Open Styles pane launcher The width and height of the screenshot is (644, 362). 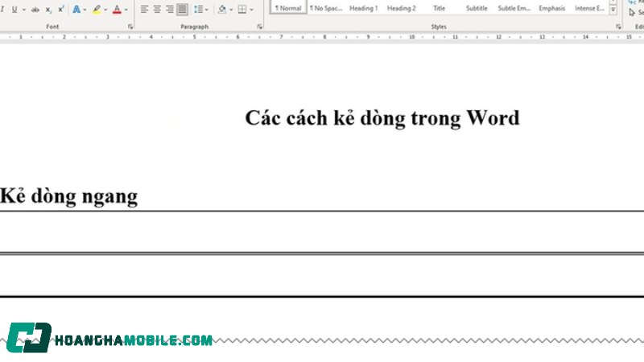[618, 27]
